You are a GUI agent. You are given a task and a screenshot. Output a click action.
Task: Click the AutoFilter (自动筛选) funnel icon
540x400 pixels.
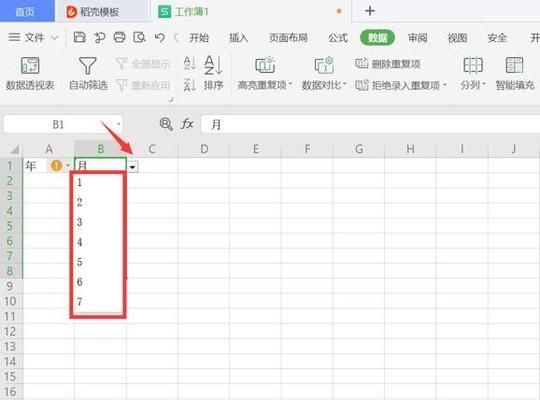[x=87, y=66]
